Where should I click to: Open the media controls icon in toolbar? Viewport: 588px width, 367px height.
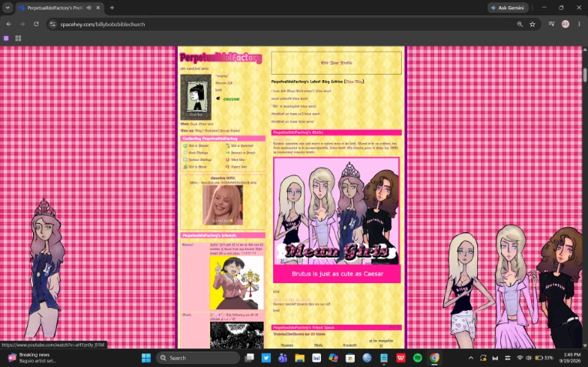[x=551, y=24]
